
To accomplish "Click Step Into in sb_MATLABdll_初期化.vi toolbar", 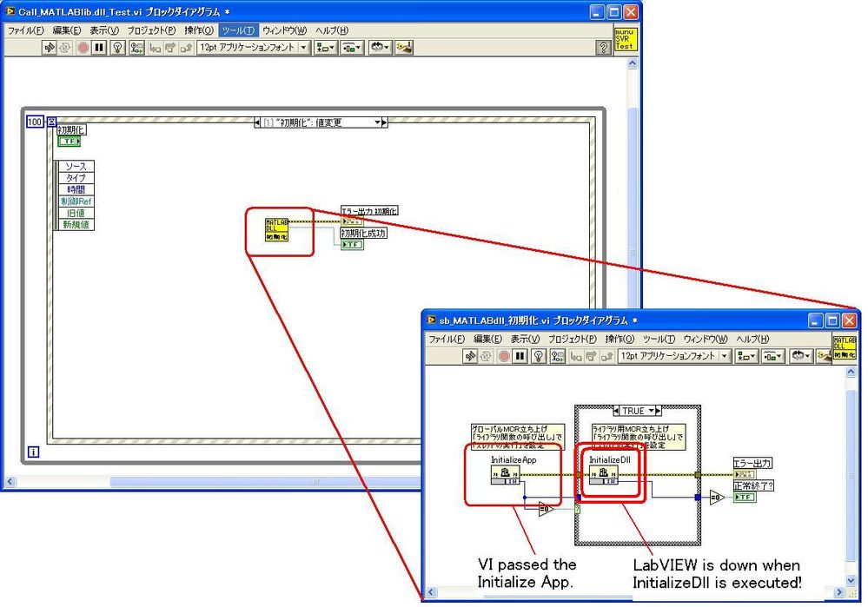I will 576,357.
